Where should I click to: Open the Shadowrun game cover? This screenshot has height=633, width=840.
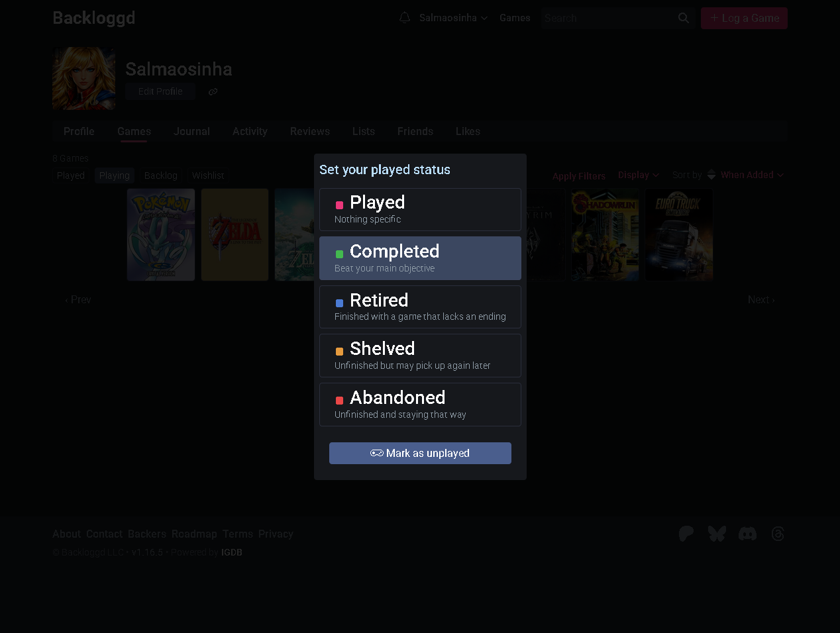click(x=605, y=234)
